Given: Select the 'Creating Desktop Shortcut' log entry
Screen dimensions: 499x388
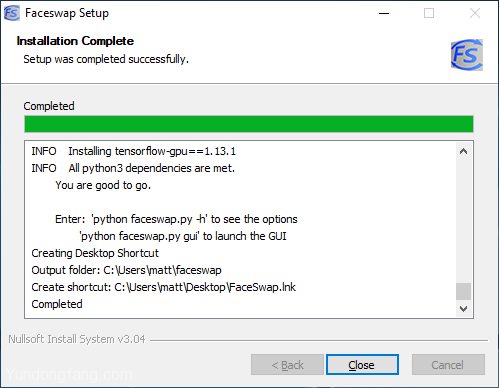Looking at the screenshot, I should pos(95,253).
